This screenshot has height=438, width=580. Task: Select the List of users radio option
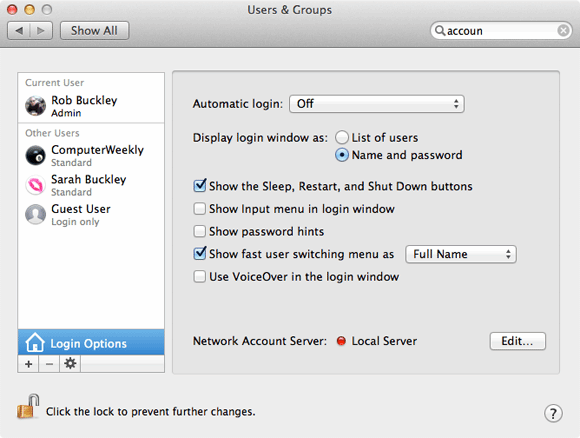[341, 137]
